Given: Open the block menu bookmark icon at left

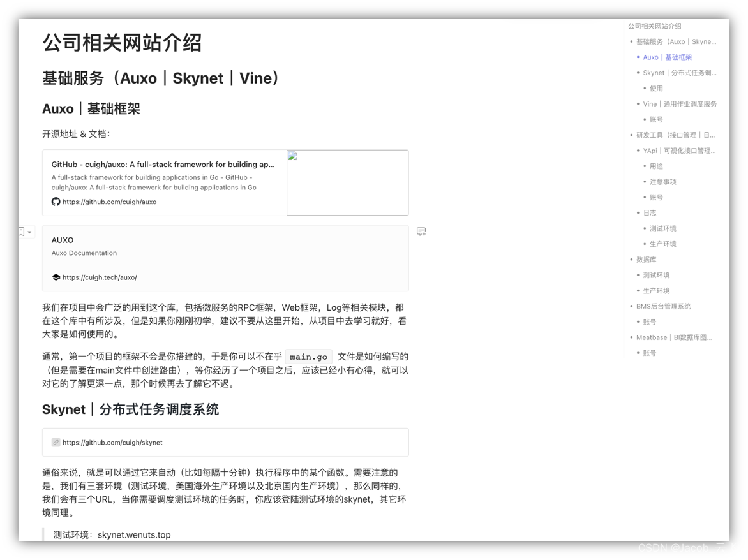Looking at the screenshot, I should coord(22,232).
